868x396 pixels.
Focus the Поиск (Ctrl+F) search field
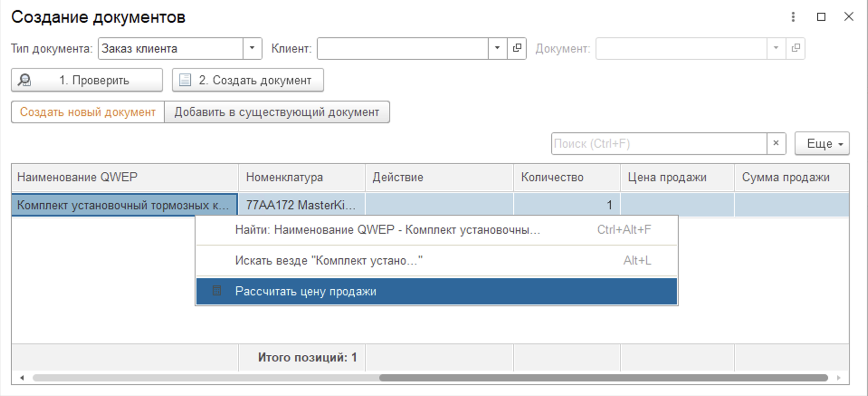pos(659,144)
